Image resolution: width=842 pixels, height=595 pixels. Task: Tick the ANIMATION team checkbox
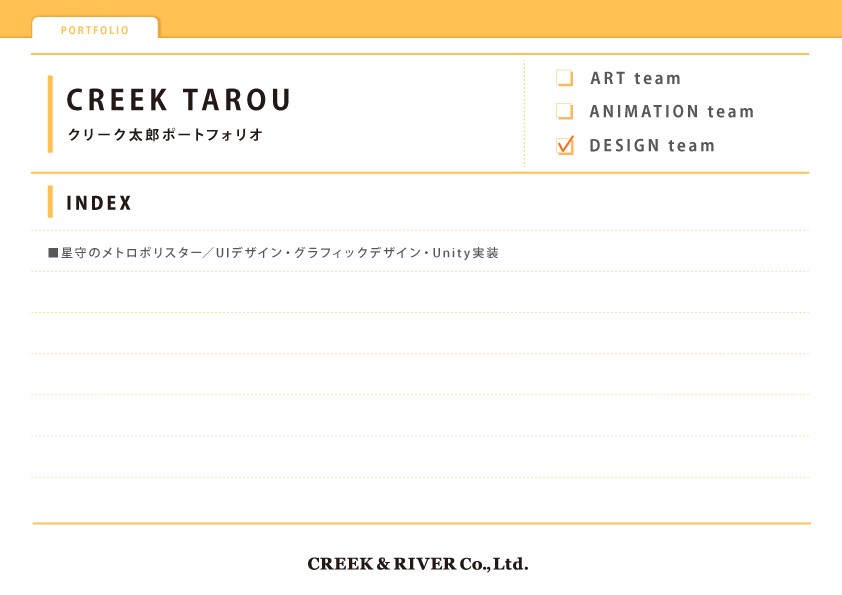coord(564,111)
